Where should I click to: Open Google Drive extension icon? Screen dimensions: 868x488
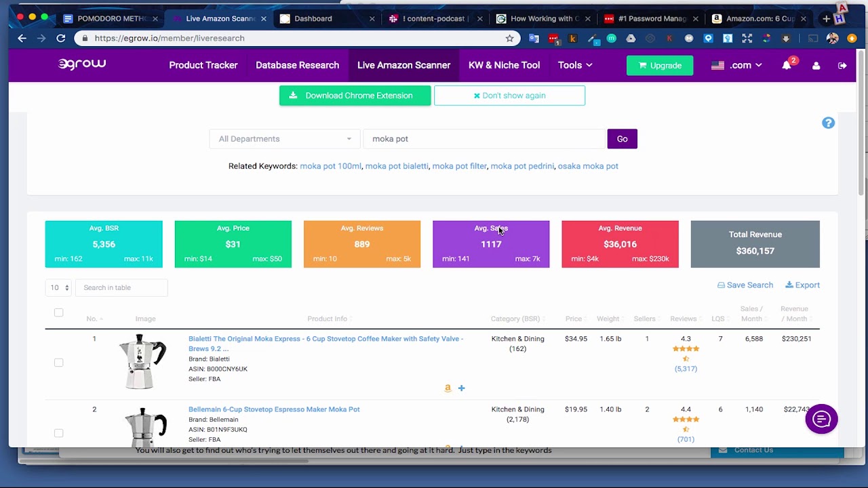631,39
